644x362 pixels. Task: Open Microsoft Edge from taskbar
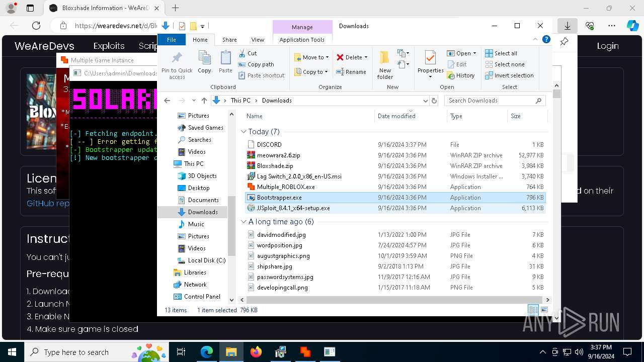(x=207, y=352)
